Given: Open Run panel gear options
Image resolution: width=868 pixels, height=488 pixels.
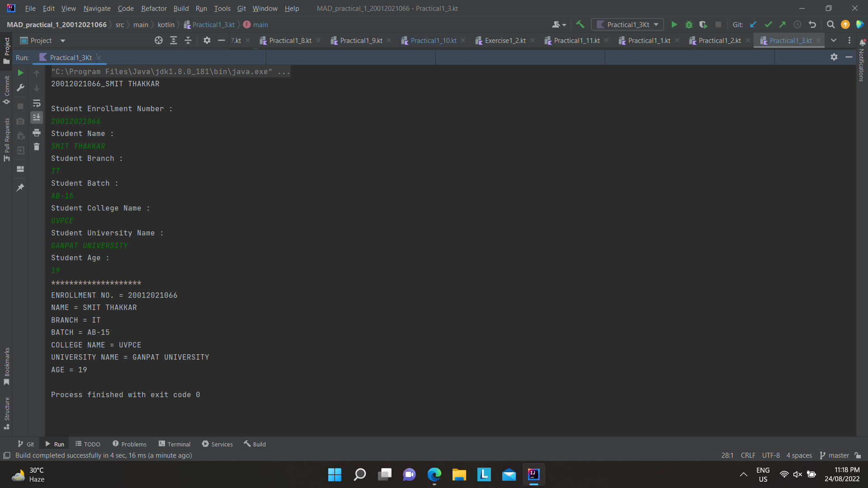Looking at the screenshot, I should [834, 57].
